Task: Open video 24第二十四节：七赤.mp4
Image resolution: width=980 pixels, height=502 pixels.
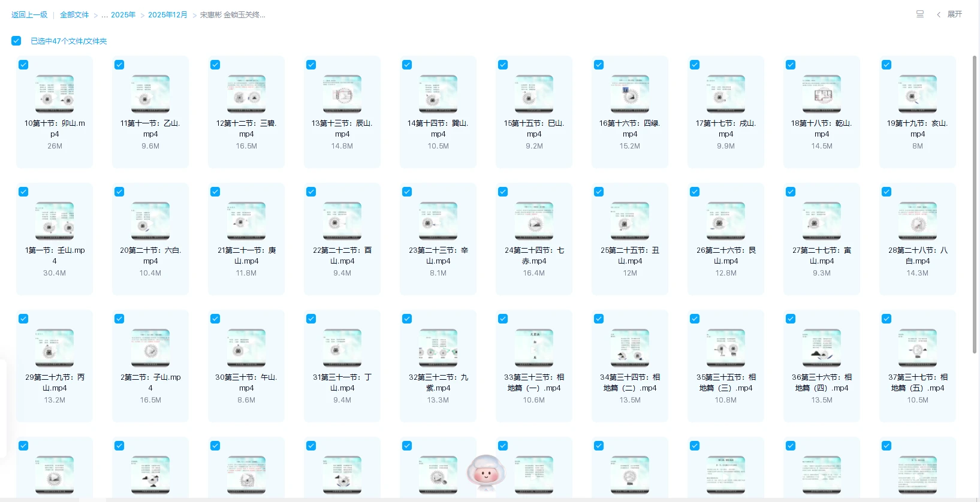Action: click(534, 221)
